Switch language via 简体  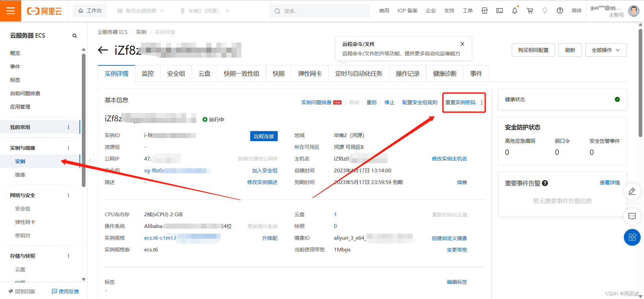(x=577, y=11)
